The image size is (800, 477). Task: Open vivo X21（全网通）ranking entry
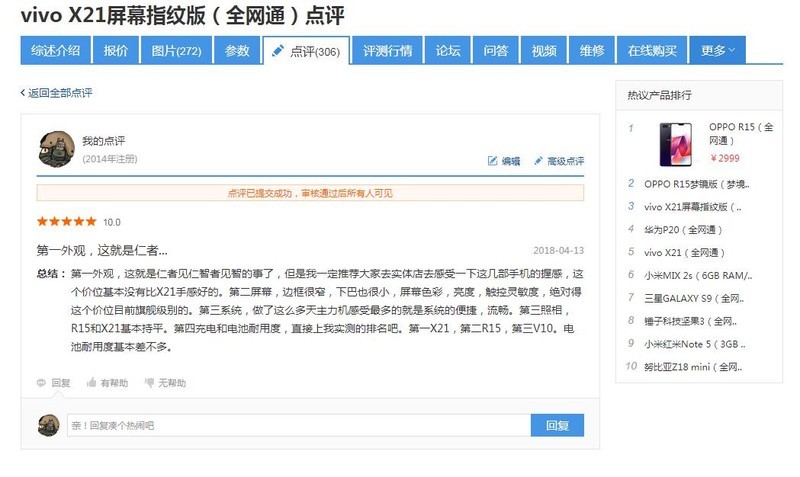pos(684,253)
